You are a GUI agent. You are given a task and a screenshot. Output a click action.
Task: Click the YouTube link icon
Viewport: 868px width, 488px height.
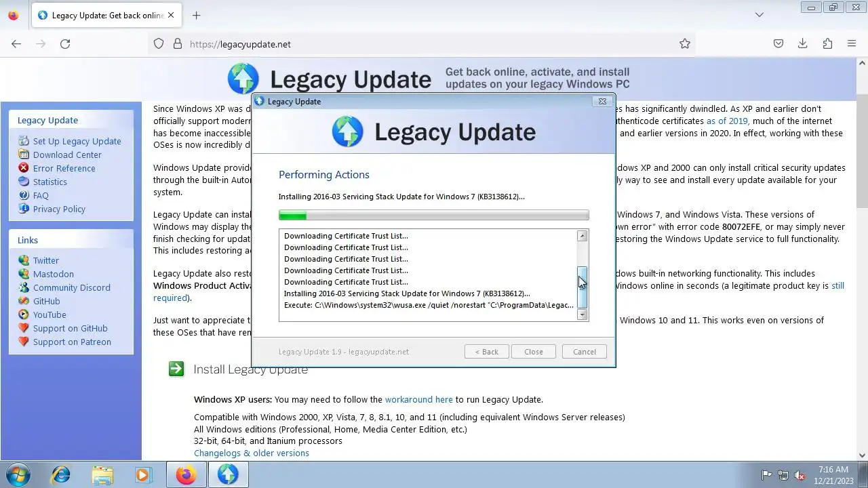(x=24, y=314)
